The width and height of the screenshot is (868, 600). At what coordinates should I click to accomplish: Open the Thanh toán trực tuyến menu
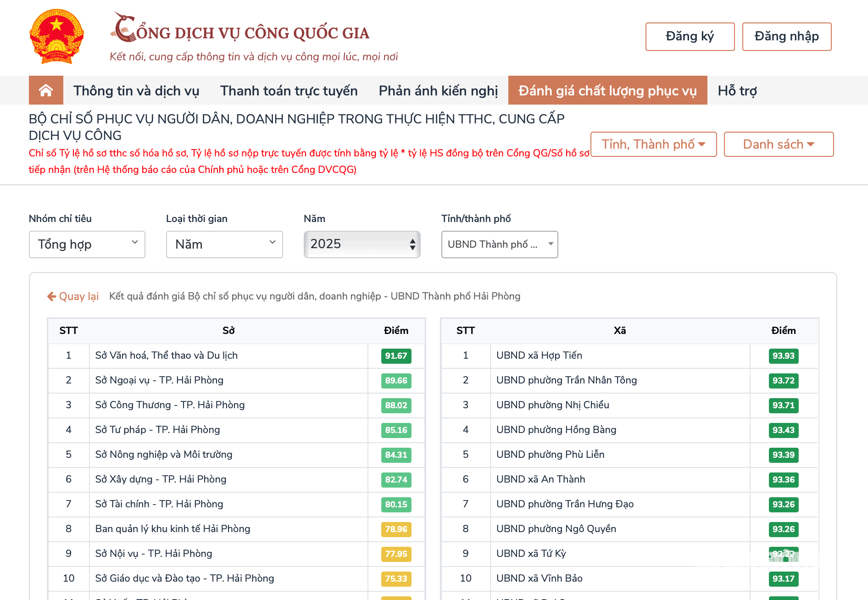289,90
